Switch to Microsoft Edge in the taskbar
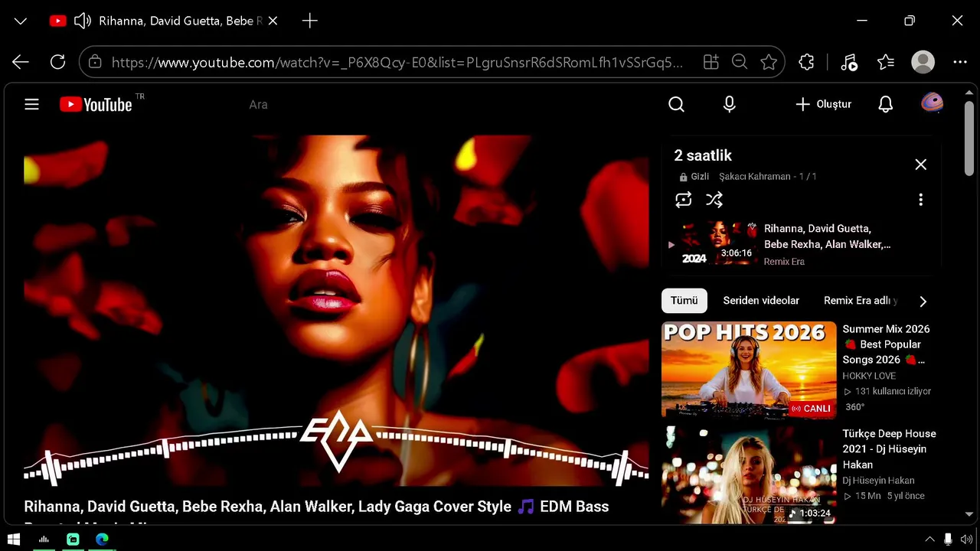Image resolution: width=980 pixels, height=551 pixels. click(102, 540)
